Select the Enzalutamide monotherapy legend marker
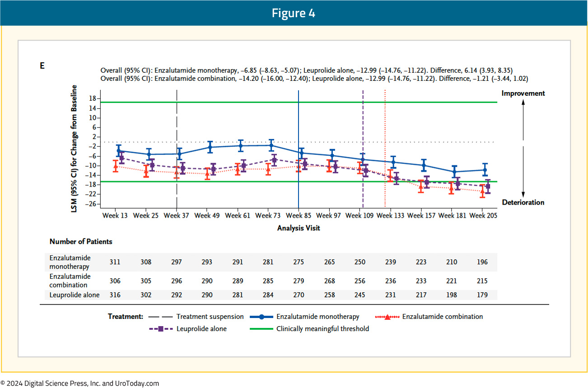This screenshot has width=588, height=388. pos(261,317)
